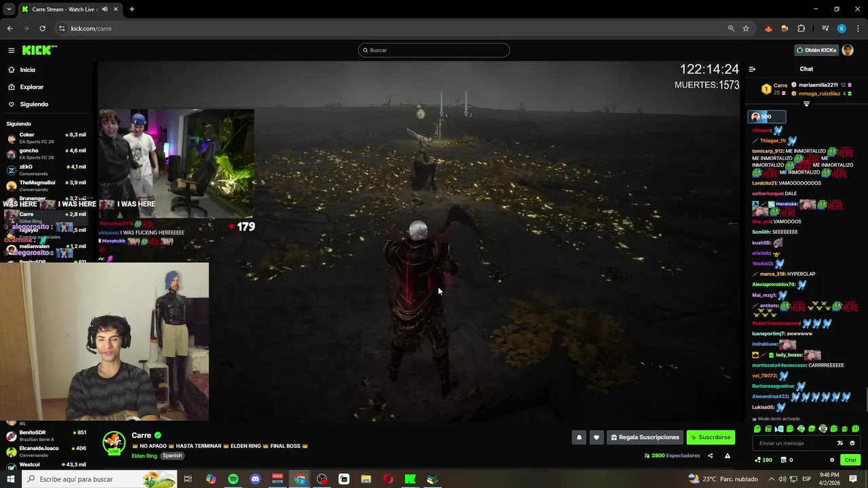Open Discord from the taskbar
The image size is (868, 488).
[x=255, y=479]
